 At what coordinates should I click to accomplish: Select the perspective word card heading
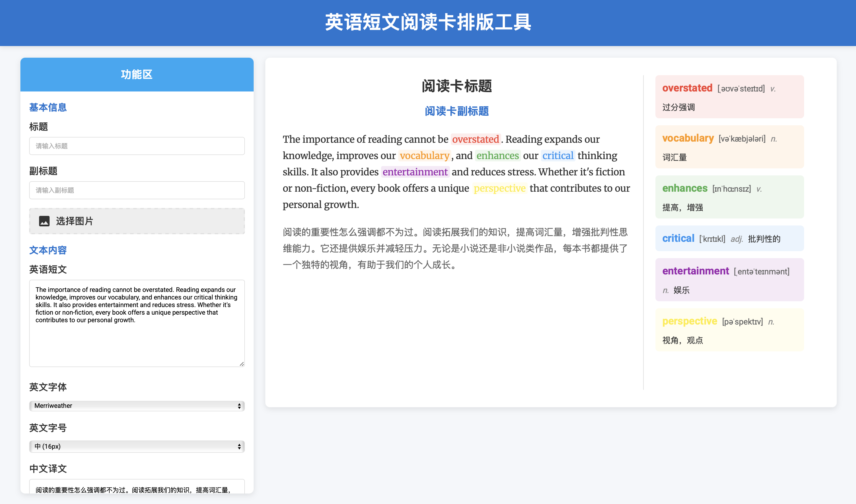690,321
